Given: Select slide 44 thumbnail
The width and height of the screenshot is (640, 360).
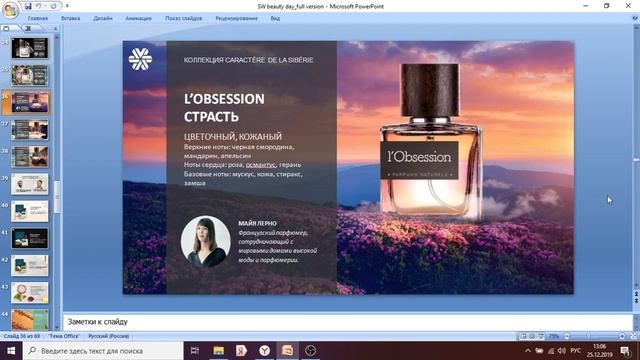Looking at the screenshot, I should coord(30,320).
